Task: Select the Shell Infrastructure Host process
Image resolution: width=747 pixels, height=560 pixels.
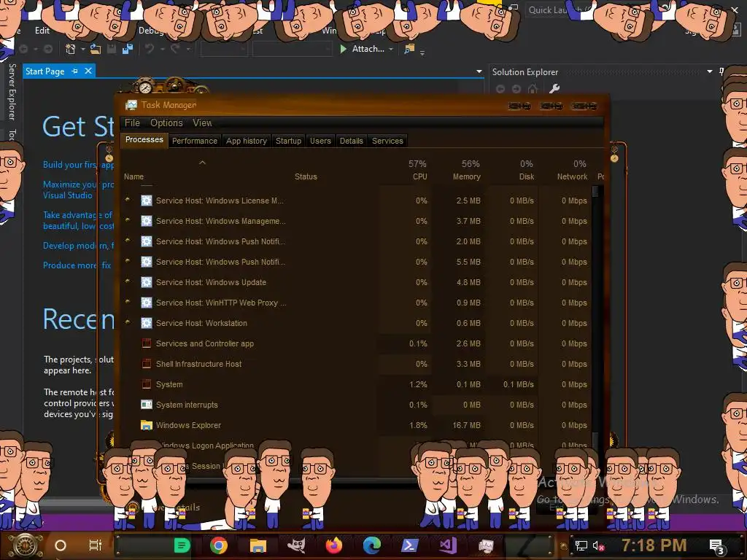Action: pyautogui.click(x=198, y=364)
